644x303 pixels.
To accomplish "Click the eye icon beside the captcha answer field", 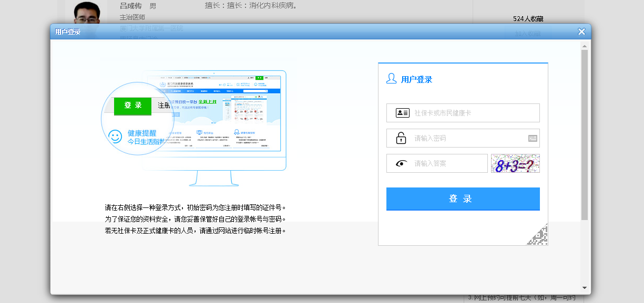I will (402, 163).
